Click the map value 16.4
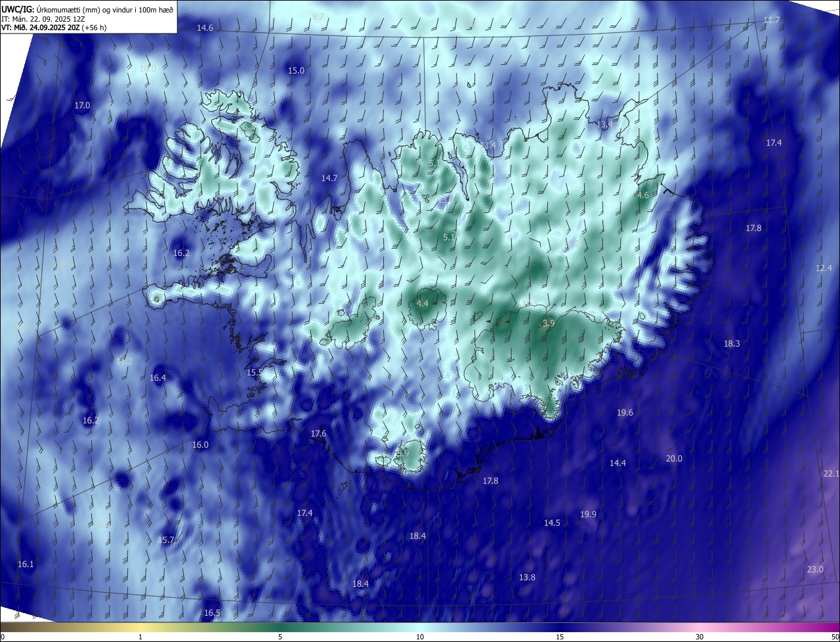Viewport: 840px width, 642px height. [x=158, y=378]
